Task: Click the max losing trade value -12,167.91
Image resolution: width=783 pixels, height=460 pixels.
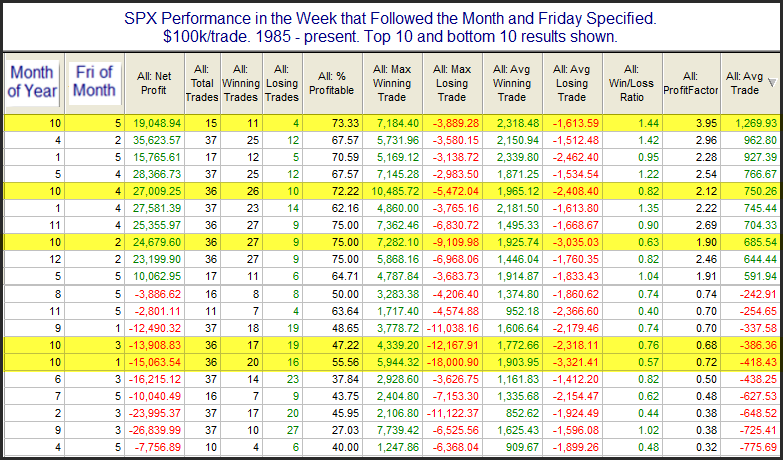Action: [454, 346]
